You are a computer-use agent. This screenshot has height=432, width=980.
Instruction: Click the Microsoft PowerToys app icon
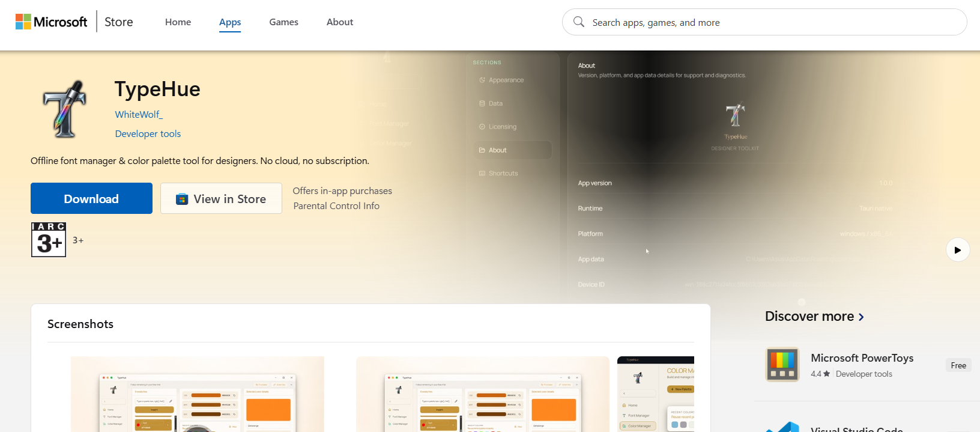[x=782, y=364]
